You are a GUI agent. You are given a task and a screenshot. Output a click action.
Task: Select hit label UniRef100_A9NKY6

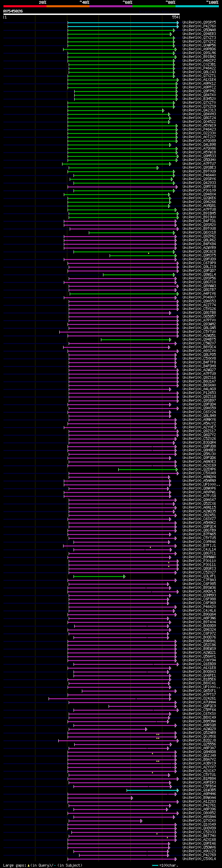[x=199, y=419]
